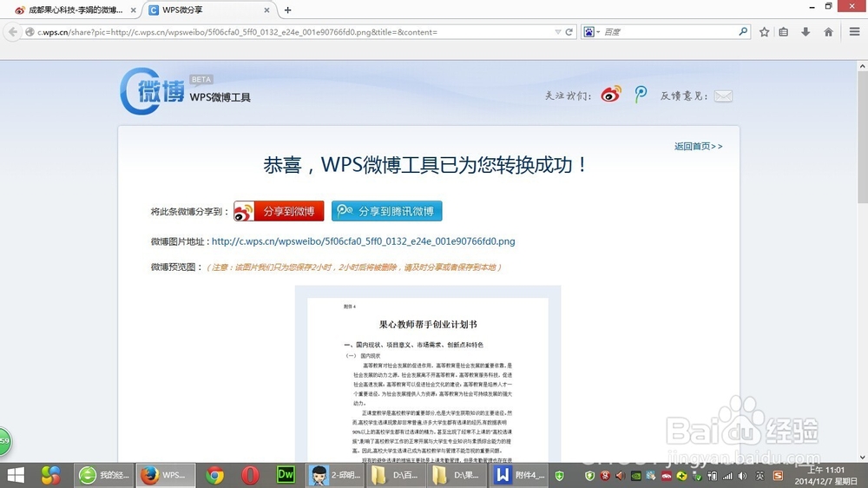Switch to WPS Writer 附件4 taskbar item
The width and height of the screenshot is (868, 488).
click(x=520, y=475)
